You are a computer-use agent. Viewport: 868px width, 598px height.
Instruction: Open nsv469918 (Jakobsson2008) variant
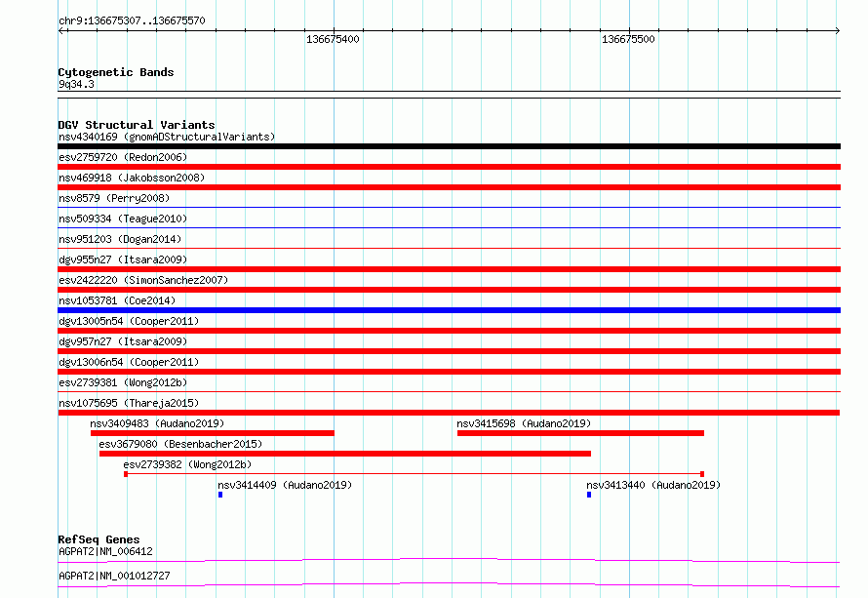(x=132, y=178)
